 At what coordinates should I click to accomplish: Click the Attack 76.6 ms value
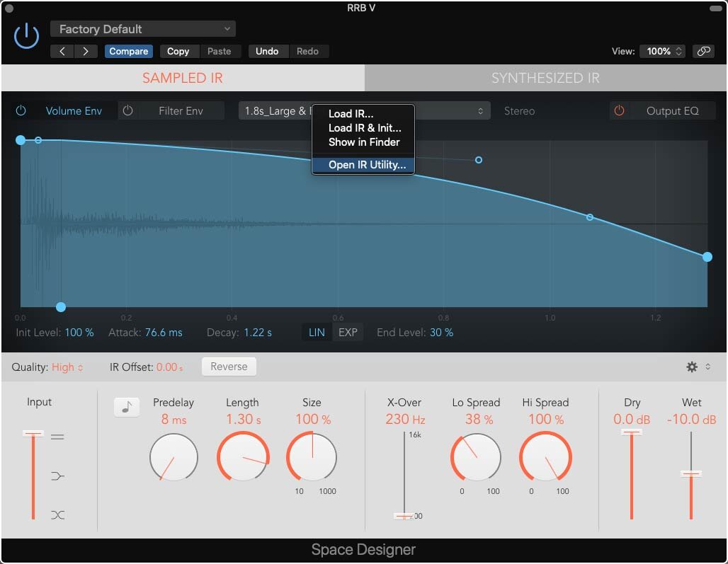coord(164,333)
